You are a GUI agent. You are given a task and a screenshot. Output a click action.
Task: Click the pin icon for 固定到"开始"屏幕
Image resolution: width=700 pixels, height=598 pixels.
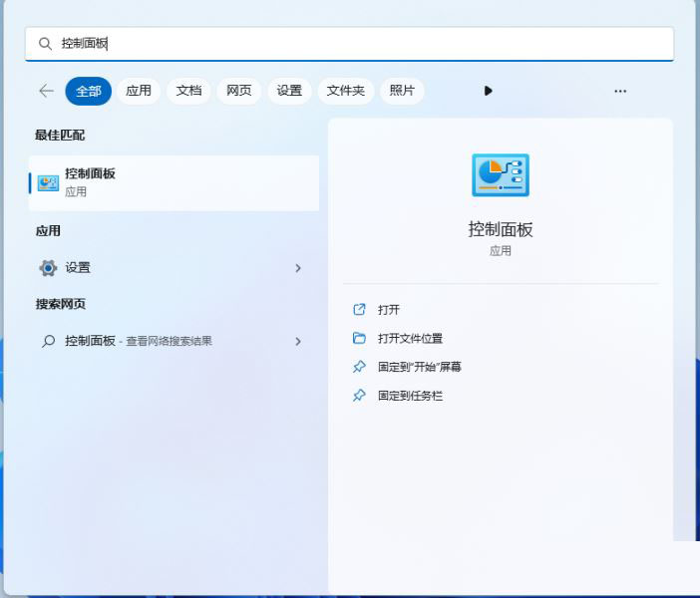(x=359, y=367)
